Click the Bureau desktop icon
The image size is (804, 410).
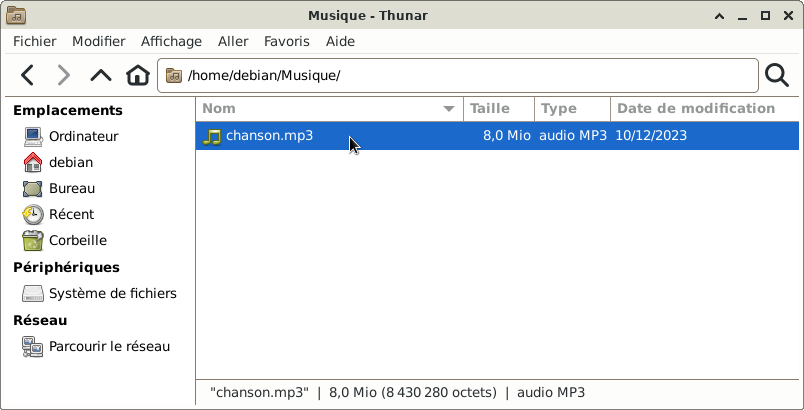click(32, 189)
